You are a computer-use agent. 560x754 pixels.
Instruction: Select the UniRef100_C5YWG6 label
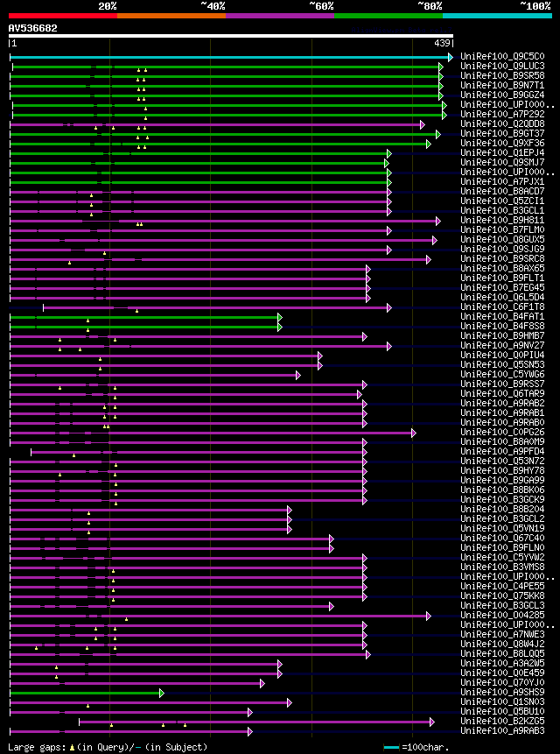[502, 374]
